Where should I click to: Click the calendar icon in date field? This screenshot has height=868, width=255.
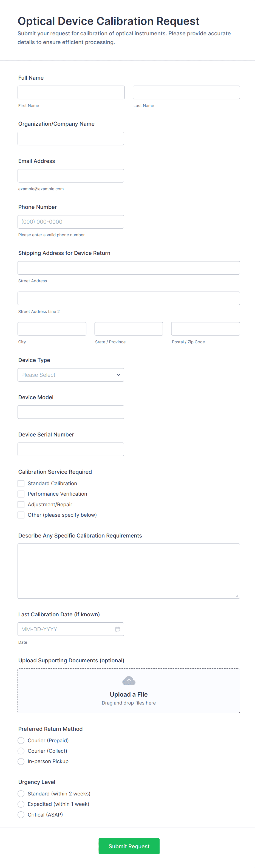click(117, 629)
